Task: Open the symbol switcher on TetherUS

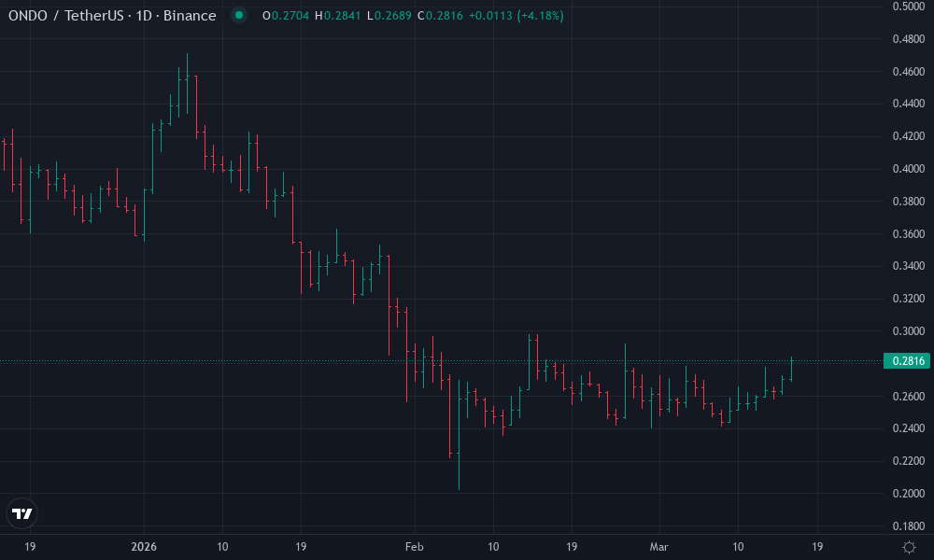Action: (93, 16)
